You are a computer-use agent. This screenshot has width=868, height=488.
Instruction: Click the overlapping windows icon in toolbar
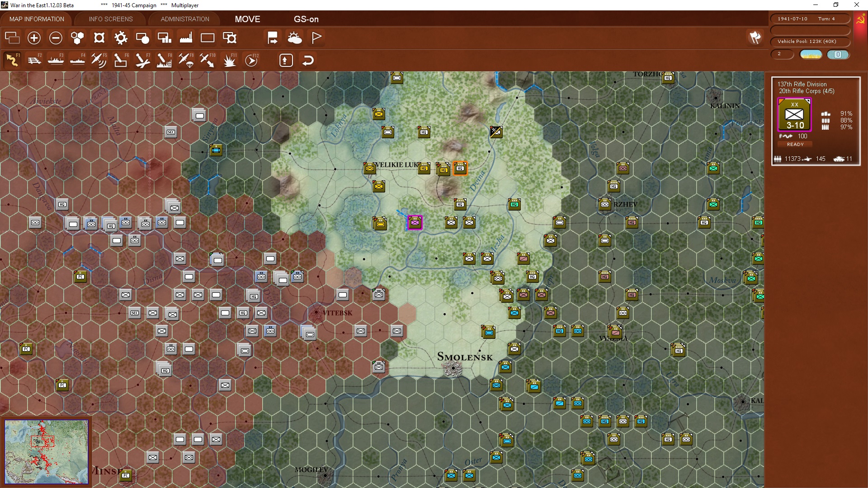coord(12,38)
